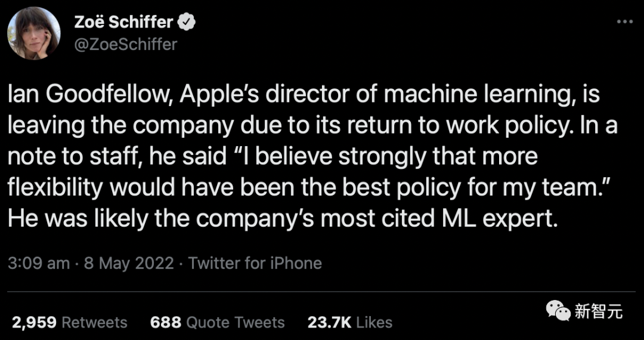Show the 23.7K Likes list
This screenshot has height=340, width=644.
(x=350, y=323)
